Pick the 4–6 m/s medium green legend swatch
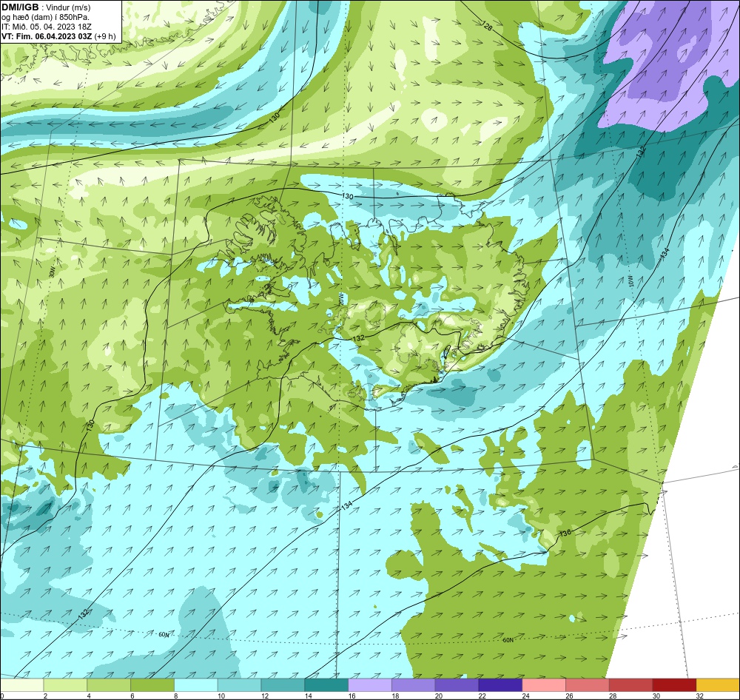Viewport: 740px width, 700px height. tap(109, 685)
